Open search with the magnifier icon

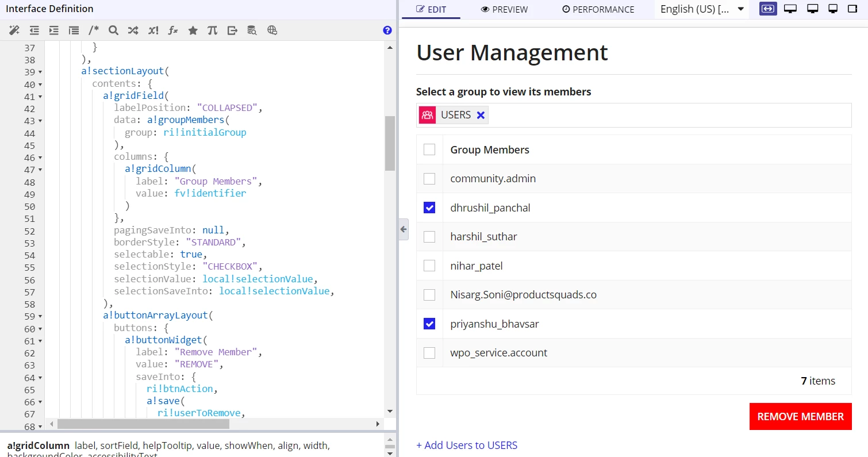point(113,30)
